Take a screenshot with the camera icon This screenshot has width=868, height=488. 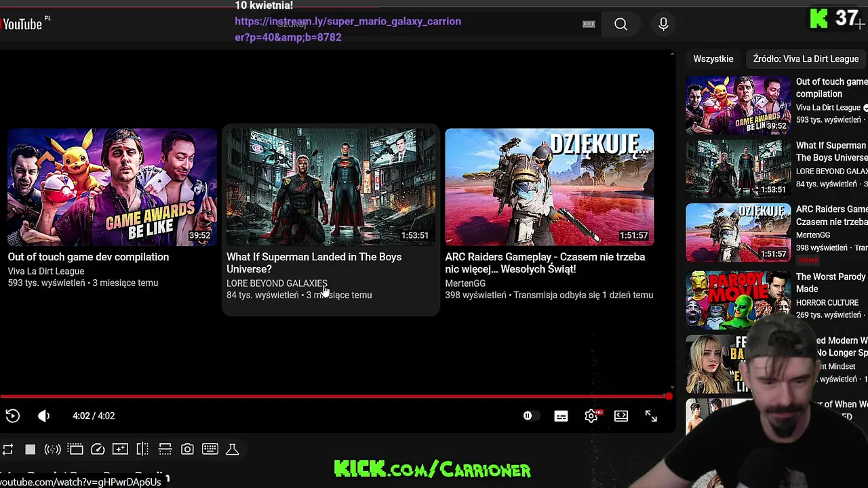coord(187,449)
